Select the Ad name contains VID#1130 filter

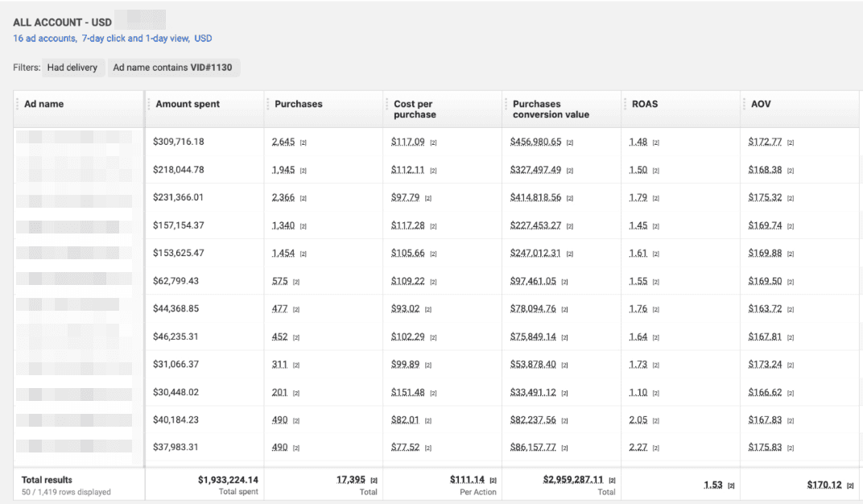click(172, 68)
